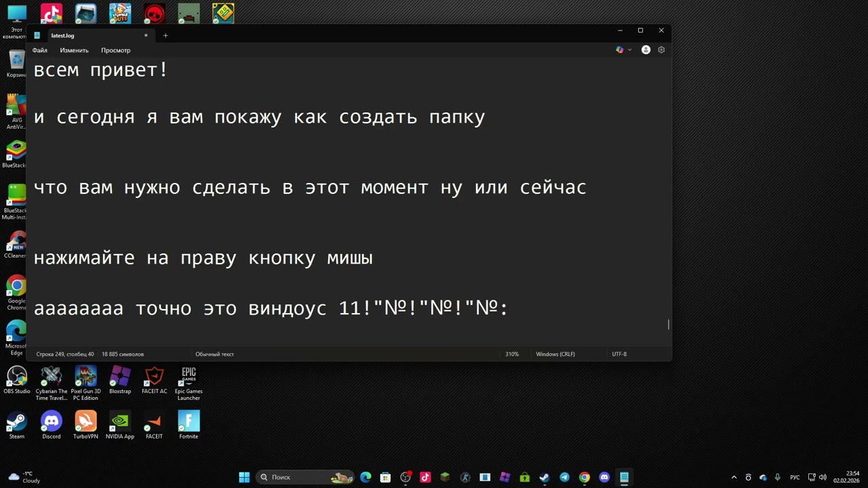Click the taskbar Поиск search box
Image resolution: width=868 pixels, height=488 pixels.
click(304, 477)
